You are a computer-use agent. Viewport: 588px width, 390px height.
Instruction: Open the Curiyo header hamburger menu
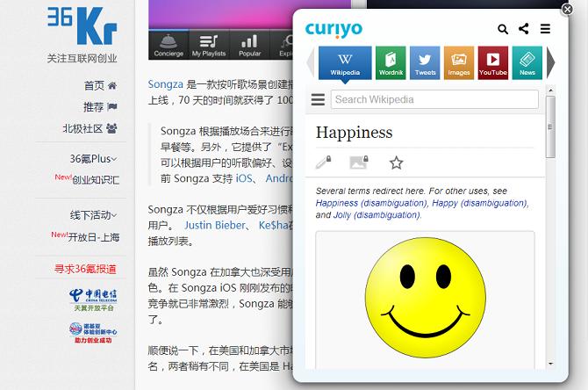(x=545, y=28)
